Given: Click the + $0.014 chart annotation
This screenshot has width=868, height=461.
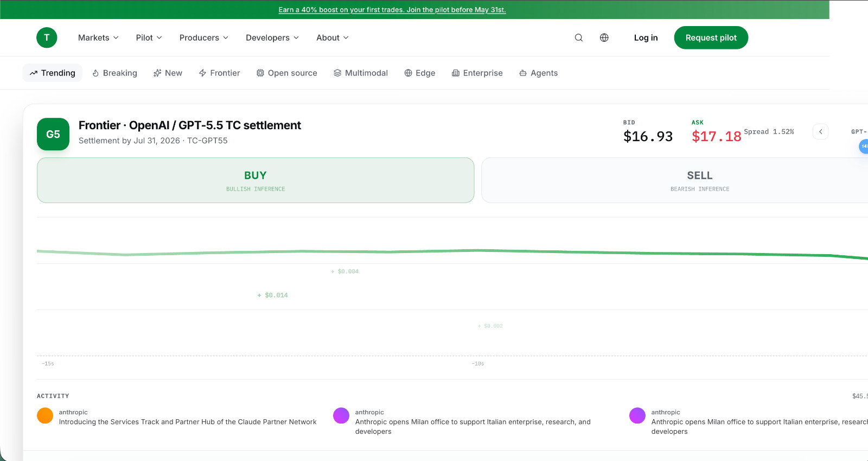Looking at the screenshot, I should pos(273,295).
